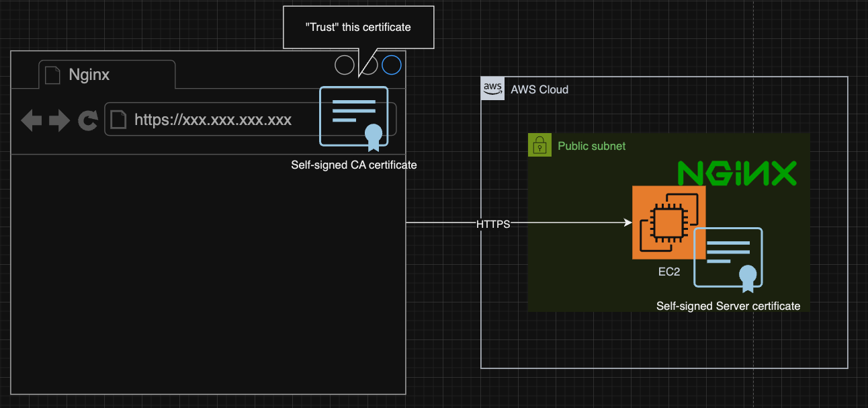The width and height of the screenshot is (868, 408).
Task: Click the HTTPS arrow label
Action: [493, 225]
